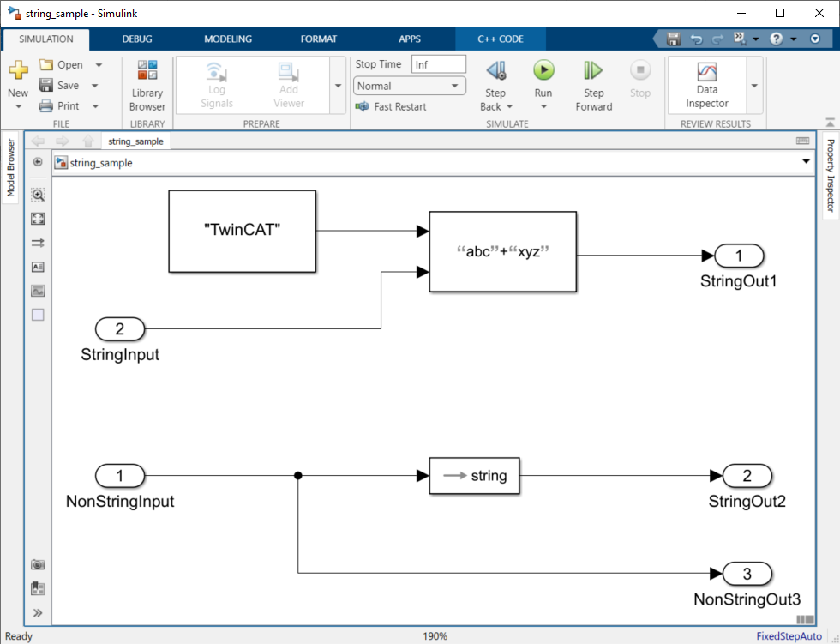Expand the Print dropdown arrow
840x644 pixels.
tap(95, 106)
